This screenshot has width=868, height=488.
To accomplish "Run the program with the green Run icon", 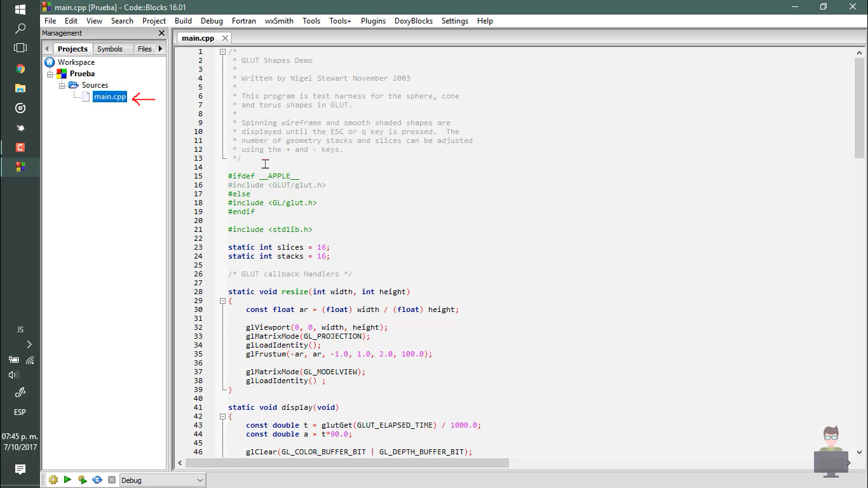I will point(68,480).
